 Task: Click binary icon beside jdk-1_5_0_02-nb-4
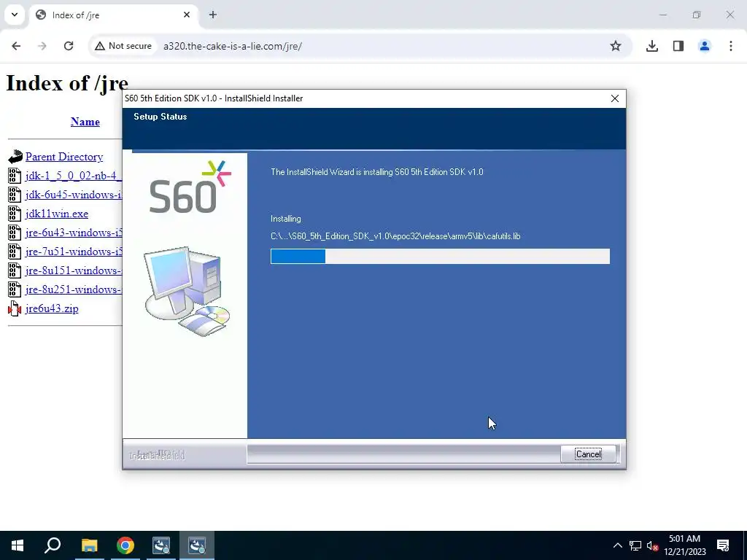[x=15, y=176]
